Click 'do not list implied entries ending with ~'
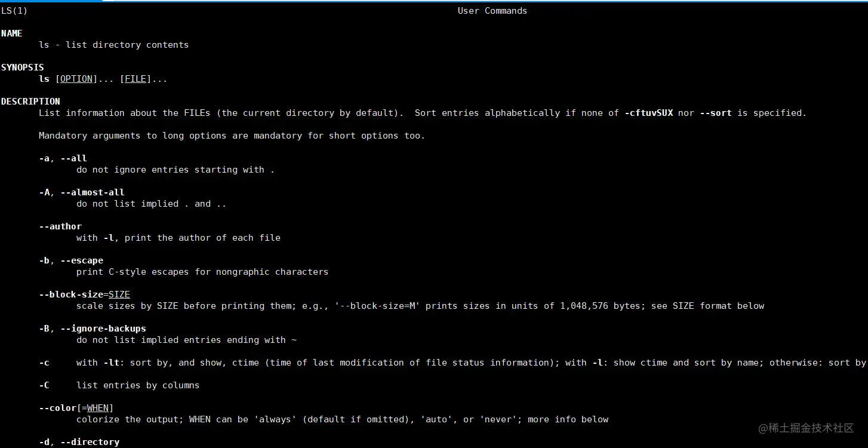This screenshot has width=868, height=448. point(186,340)
